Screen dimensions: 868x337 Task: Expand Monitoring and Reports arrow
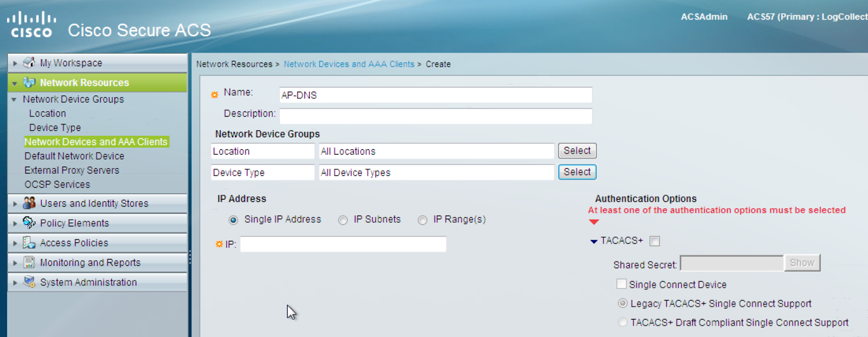[x=15, y=263]
